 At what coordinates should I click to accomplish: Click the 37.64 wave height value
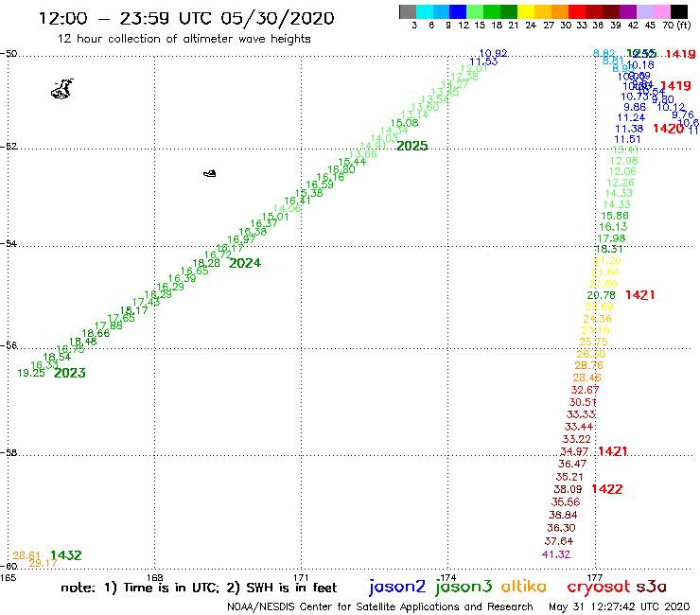(x=559, y=541)
